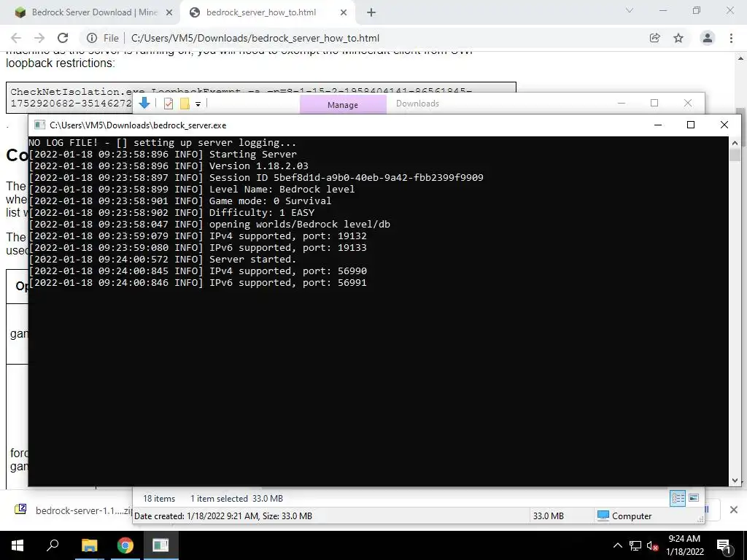747x560 pixels.
Task: Click the 'IPv6 supported, port: 56991' line
Action: coord(198,283)
